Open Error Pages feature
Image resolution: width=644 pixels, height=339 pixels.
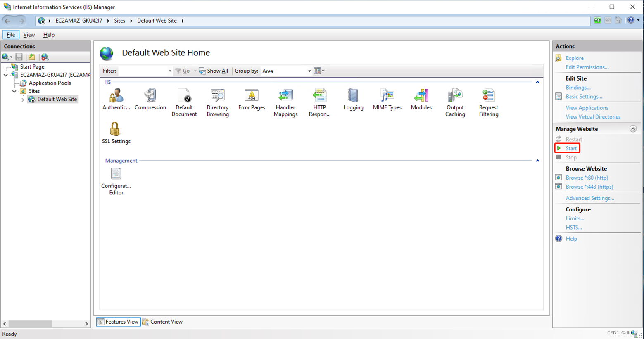[252, 100]
